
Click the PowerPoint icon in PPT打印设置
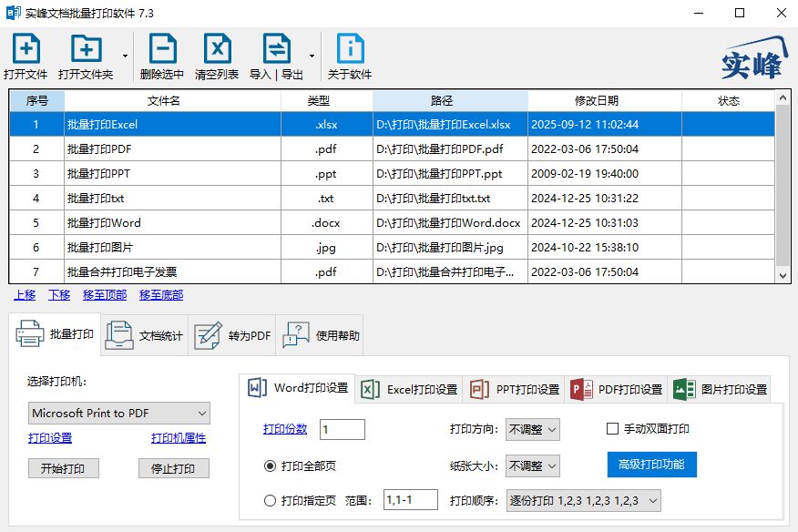click(x=479, y=390)
